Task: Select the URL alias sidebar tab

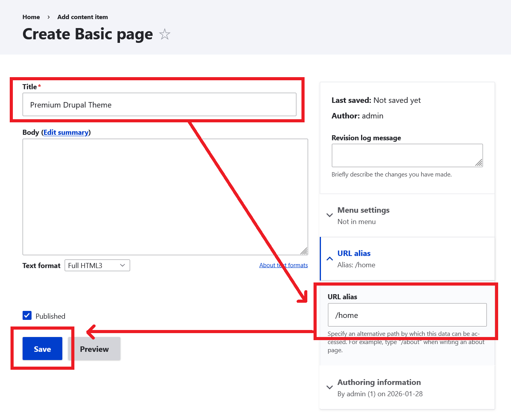Action: pyautogui.click(x=354, y=253)
